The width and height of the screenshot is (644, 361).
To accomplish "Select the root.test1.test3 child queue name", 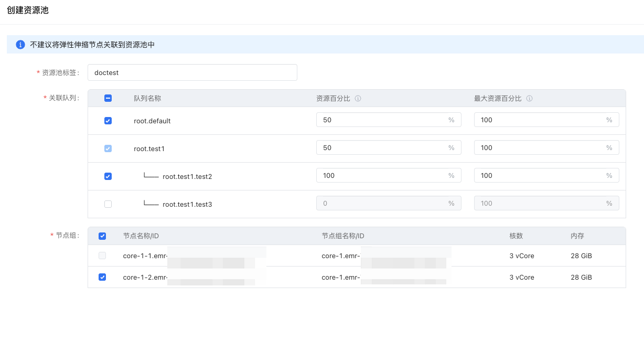I will click(187, 204).
